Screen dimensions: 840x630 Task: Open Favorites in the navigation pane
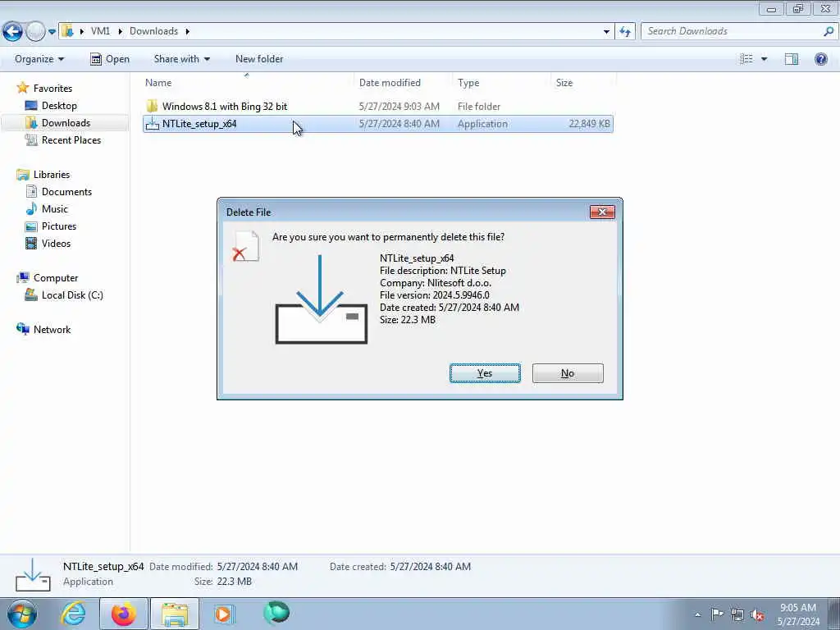[52, 89]
